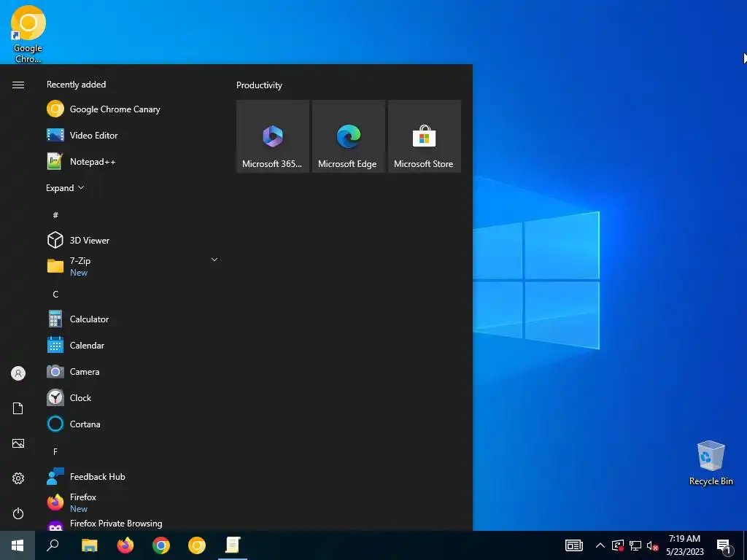Image resolution: width=747 pixels, height=560 pixels.
Task: Open Feedback Hub
Action: (x=133, y=476)
